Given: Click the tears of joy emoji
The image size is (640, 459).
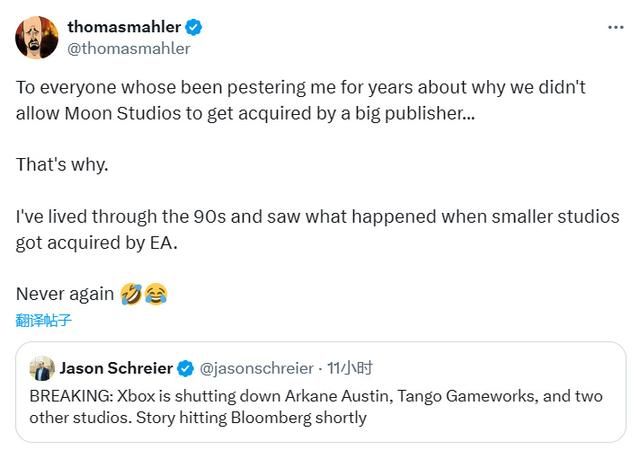Looking at the screenshot, I should pyautogui.click(x=156, y=294).
